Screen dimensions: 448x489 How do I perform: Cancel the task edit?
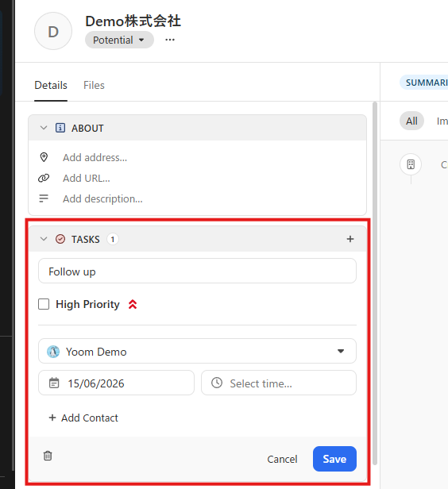pyautogui.click(x=282, y=459)
